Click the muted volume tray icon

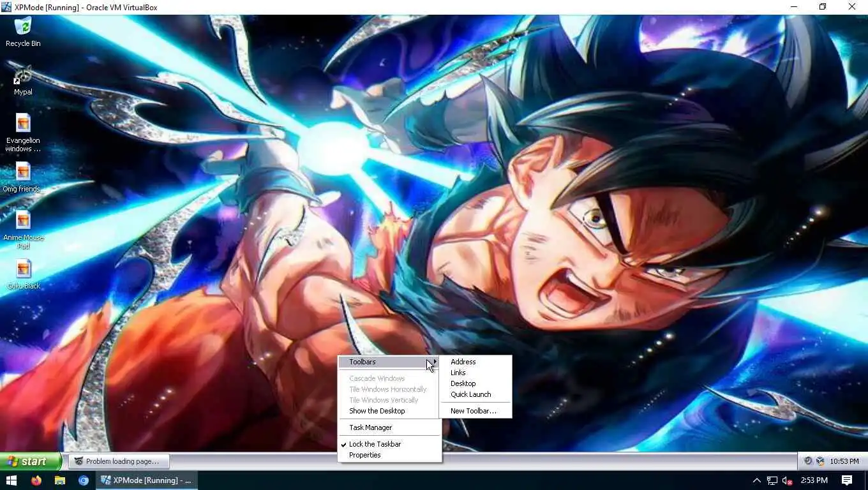(x=788, y=480)
